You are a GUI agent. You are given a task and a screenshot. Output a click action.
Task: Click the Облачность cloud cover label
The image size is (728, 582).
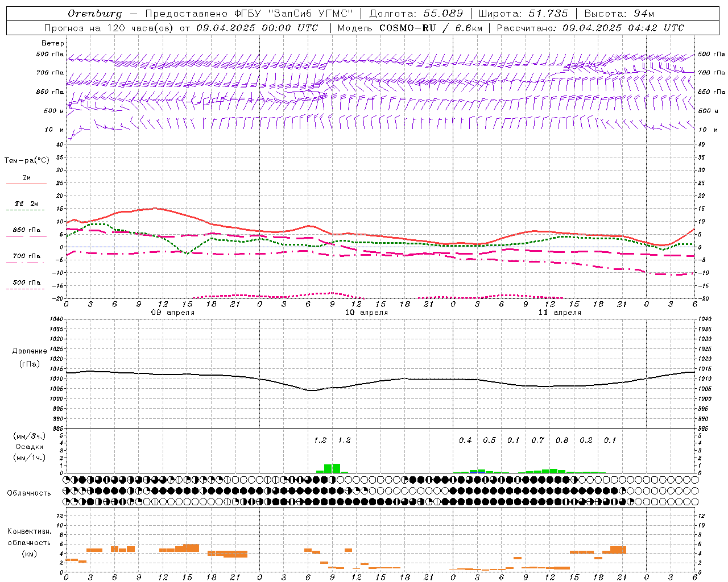pyautogui.click(x=29, y=493)
